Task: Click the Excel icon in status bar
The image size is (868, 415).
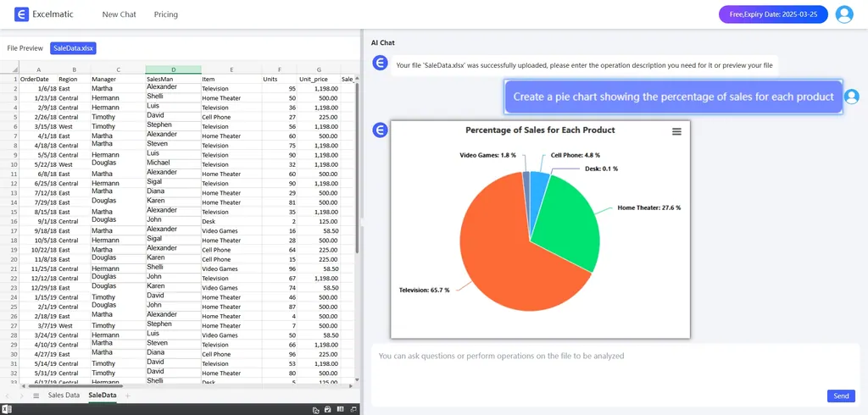Action: click(x=7, y=409)
